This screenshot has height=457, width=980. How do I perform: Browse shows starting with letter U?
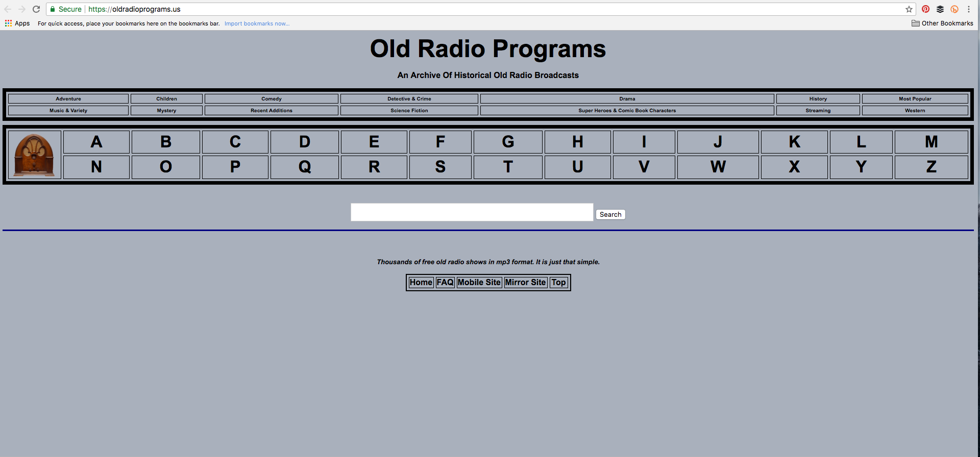(x=578, y=167)
